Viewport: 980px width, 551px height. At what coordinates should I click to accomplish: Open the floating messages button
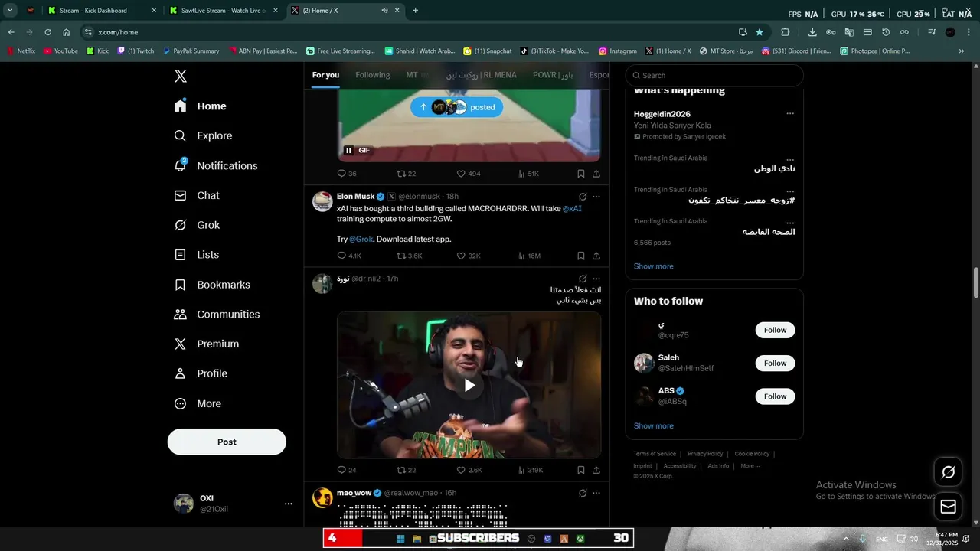(x=948, y=507)
